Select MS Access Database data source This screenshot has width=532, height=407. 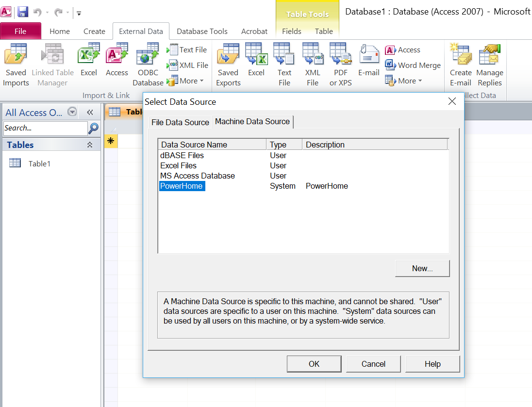[x=198, y=176]
